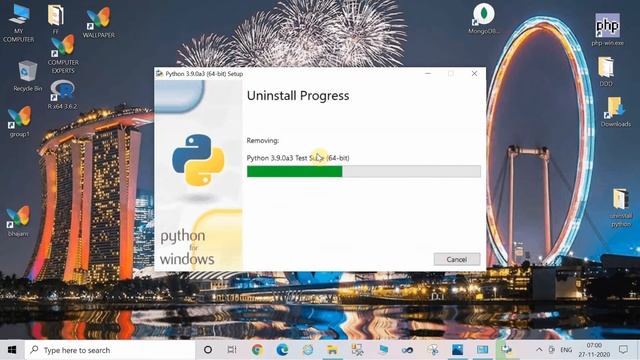This screenshot has width=640, height=360.
Task: Select the R x64 3.6.2 shortcut
Action: tap(62, 95)
